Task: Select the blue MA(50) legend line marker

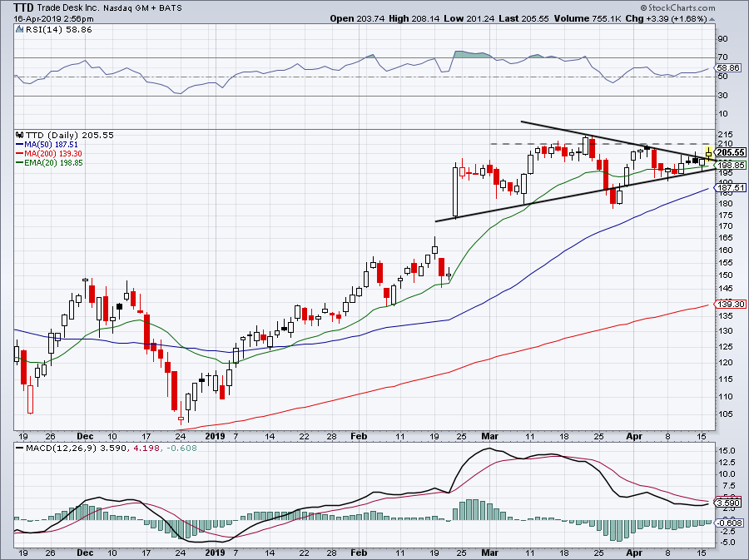Action: (x=20, y=145)
